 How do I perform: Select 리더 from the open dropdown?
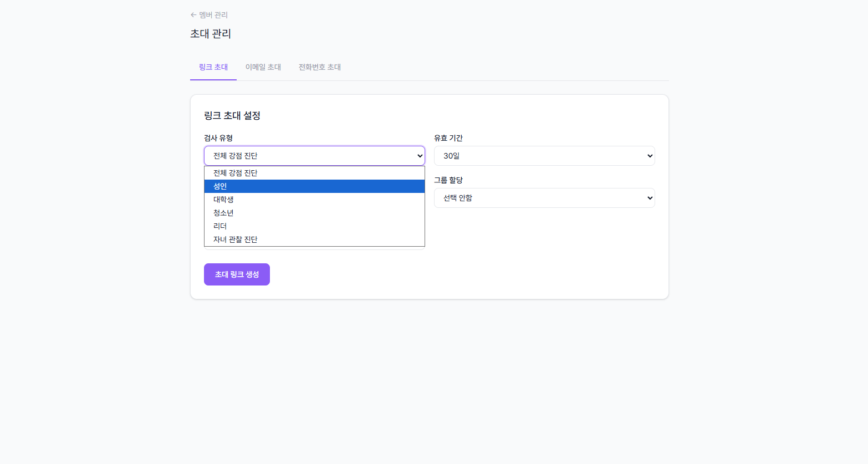[314, 226]
